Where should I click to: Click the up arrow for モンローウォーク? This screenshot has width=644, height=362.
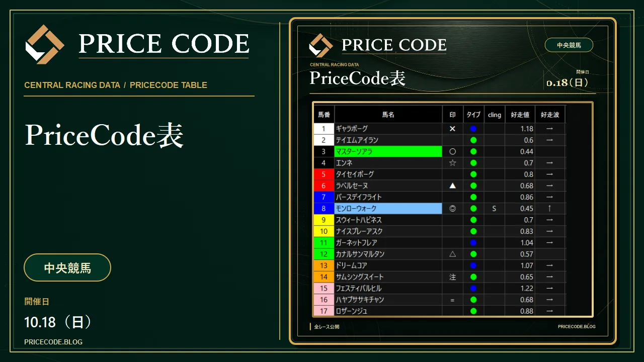pos(550,208)
